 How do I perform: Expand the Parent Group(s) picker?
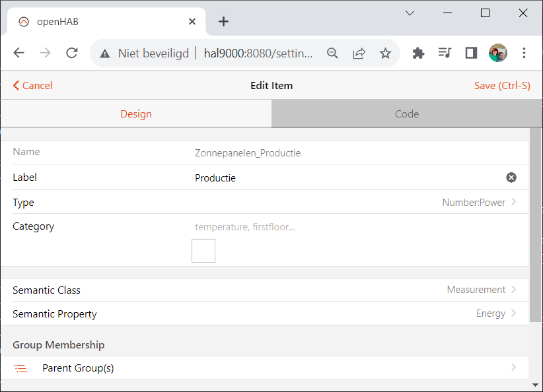(265, 368)
